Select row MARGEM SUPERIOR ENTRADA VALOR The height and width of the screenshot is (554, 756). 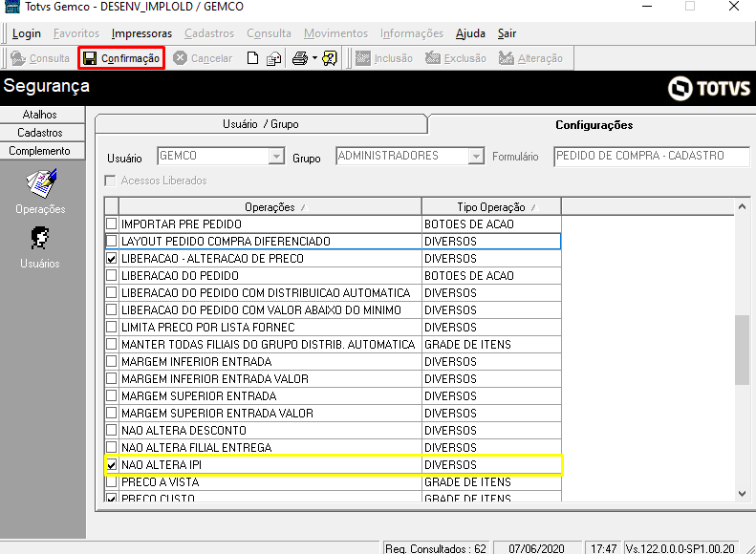[x=334, y=414]
